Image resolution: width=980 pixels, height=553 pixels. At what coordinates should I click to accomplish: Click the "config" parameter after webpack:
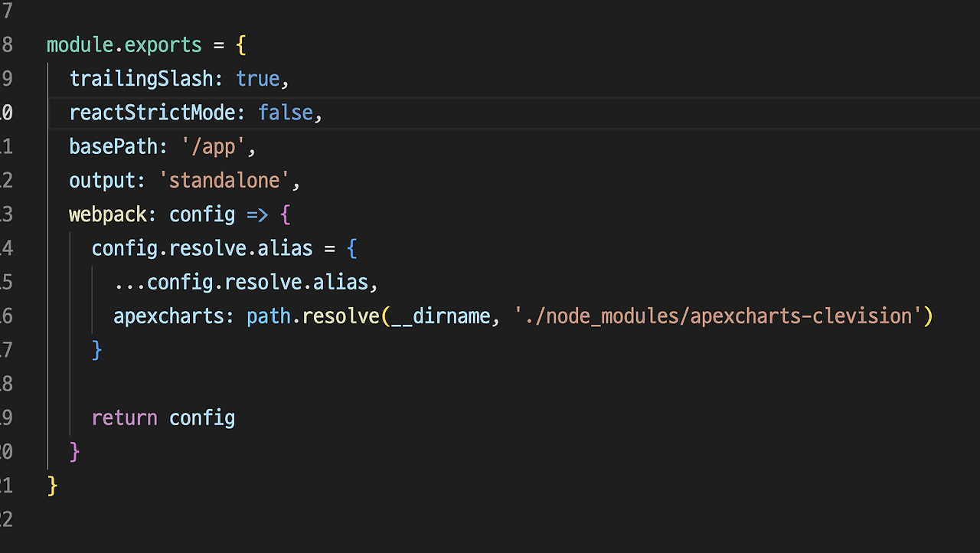click(202, 214)
